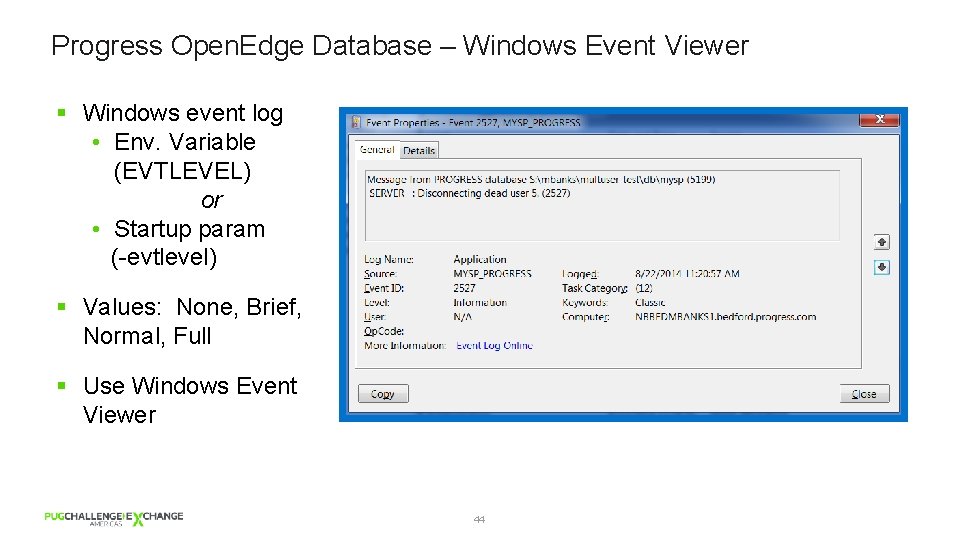Click the Event ID value 2527
Viewport: 960px width, 540px height.
464,288
